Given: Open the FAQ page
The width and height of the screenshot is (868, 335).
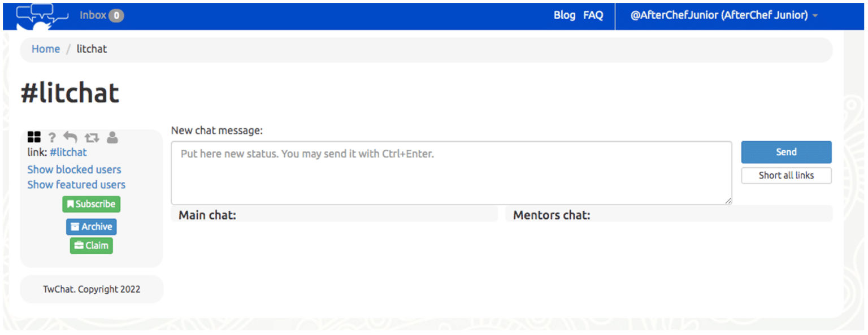Looking at the screenshot, I should click(593, 15).
